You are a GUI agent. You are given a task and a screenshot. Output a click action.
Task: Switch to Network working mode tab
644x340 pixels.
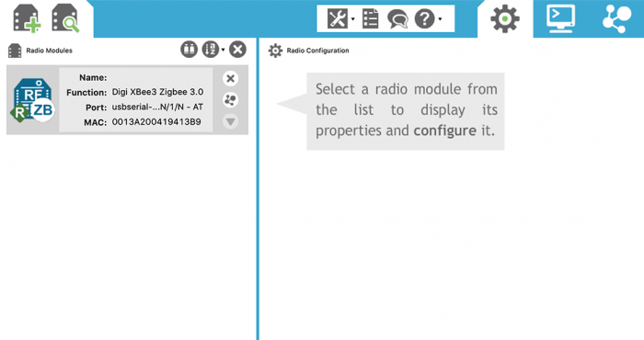click(x=616, y=19)
